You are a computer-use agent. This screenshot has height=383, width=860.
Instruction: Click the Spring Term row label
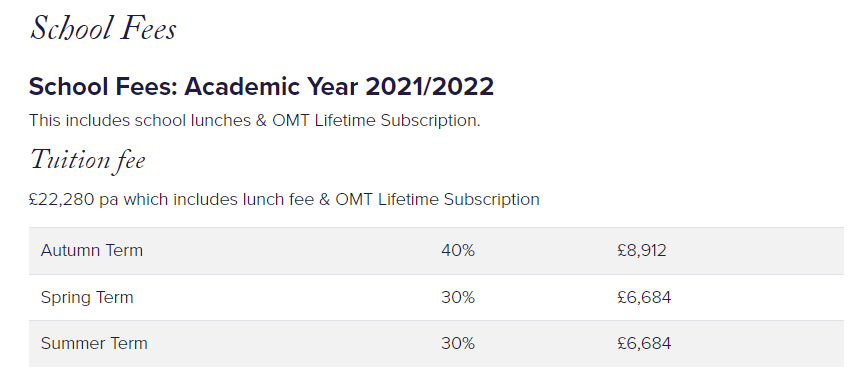tap(87, 297)
